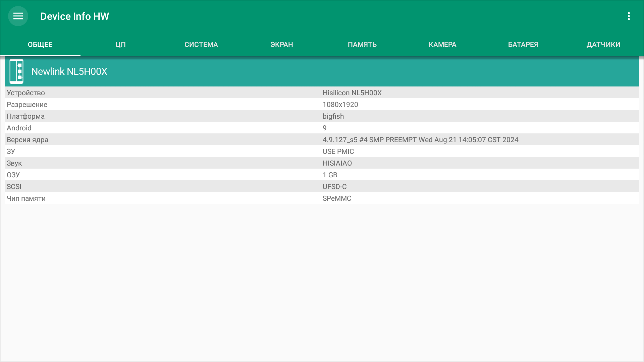Go to the ЭКРАН tab
Screen dimensions: 644x362
click(x=281, y=45)
